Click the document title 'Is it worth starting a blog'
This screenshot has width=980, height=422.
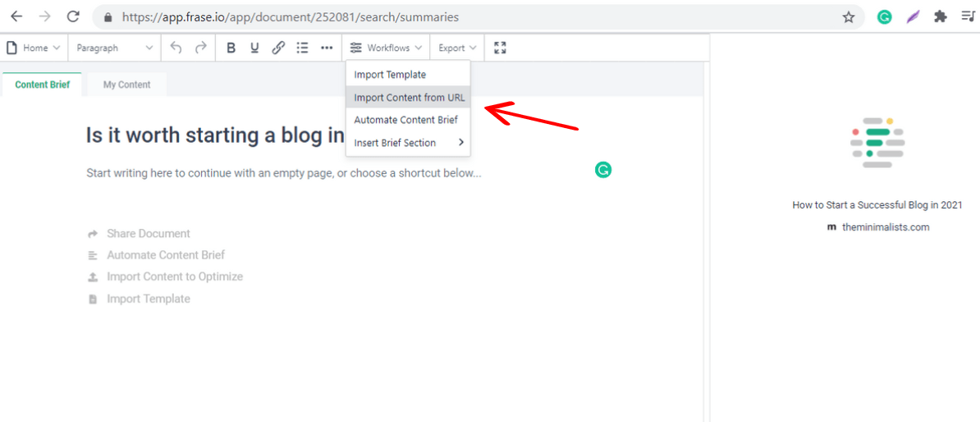pos(216,135)
